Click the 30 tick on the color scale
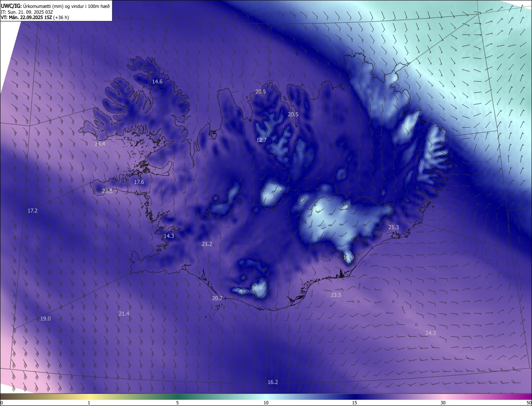Viewport: 532px width, 406px height. [x=443, y=403]
